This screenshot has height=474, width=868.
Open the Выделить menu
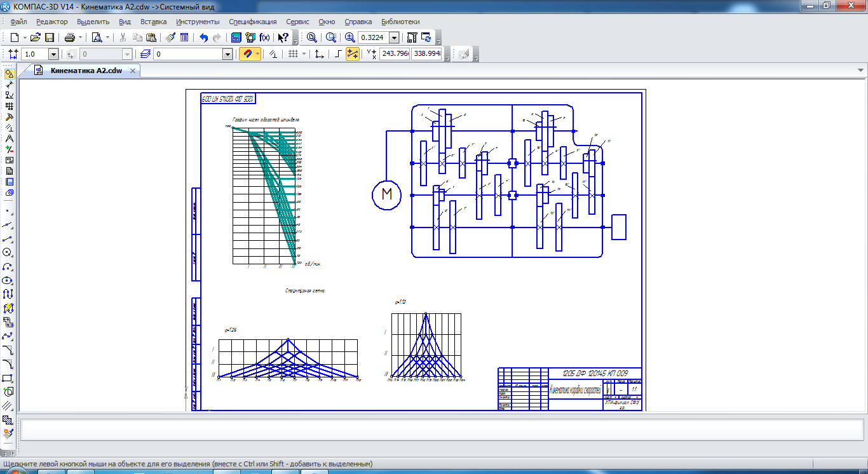[93, 22]
